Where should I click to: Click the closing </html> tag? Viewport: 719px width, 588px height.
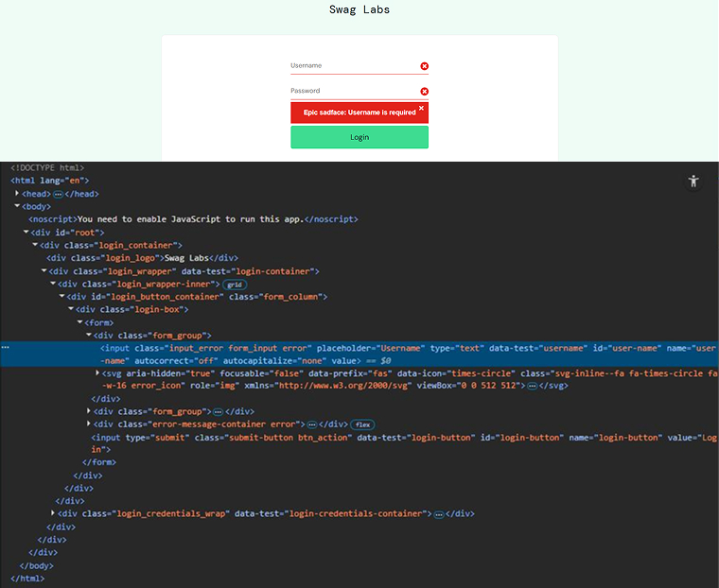[x=27, y=579]
